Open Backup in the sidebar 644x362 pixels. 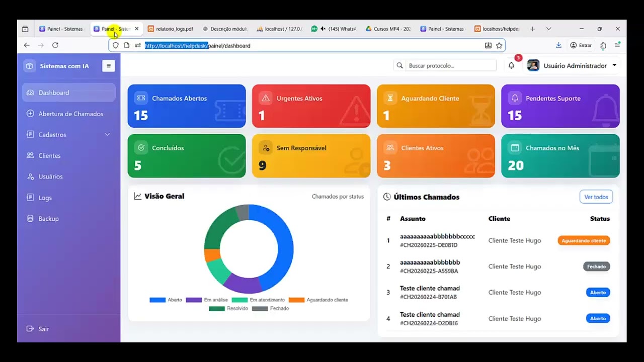coord(68,219)
